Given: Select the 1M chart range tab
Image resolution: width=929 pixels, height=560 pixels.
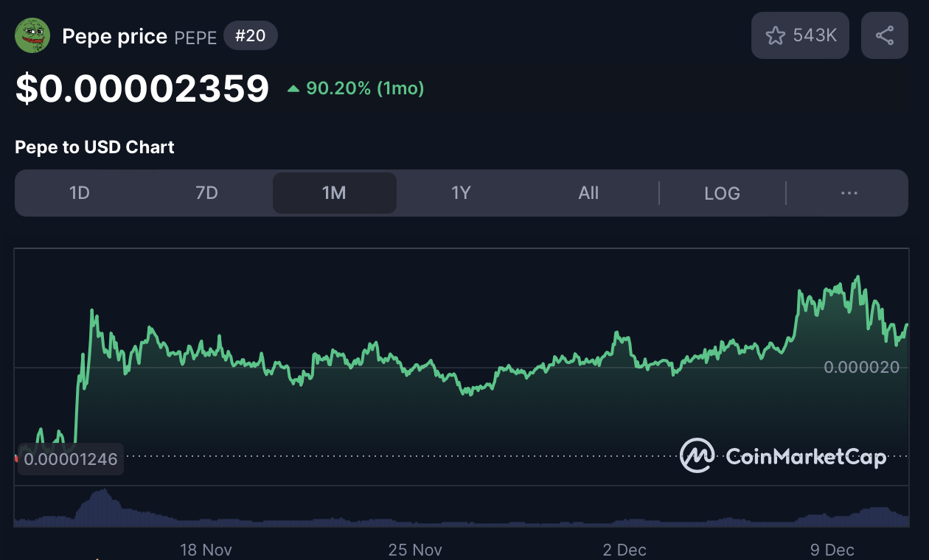Looking at the screenshot, I should (x=334, y=193).
